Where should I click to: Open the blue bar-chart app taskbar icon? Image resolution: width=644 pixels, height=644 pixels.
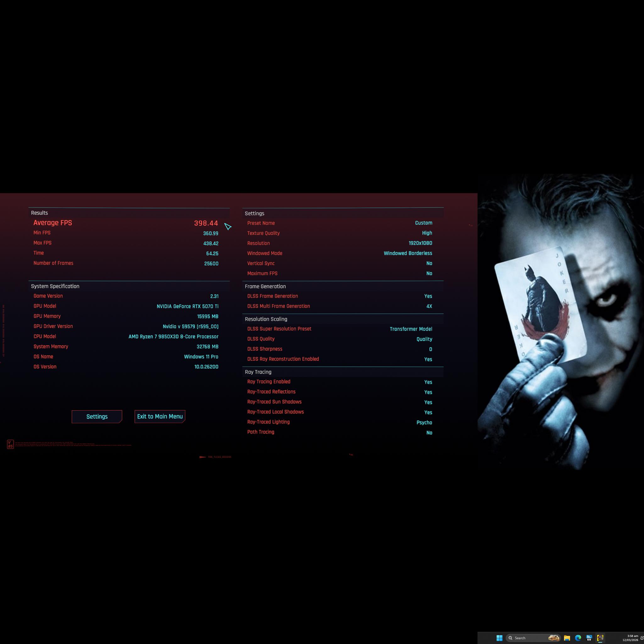pos(589,638)
